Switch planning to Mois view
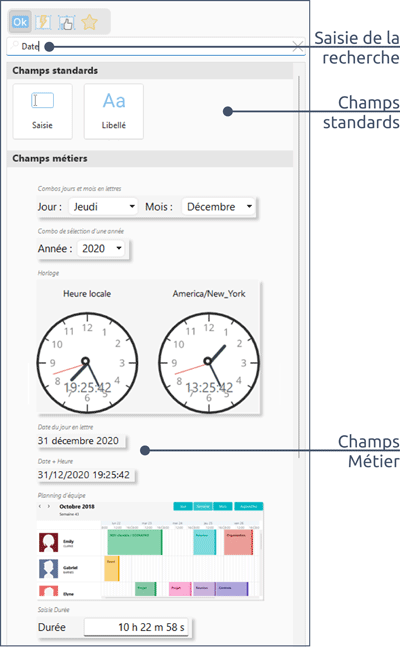The height and width of the screenshot is (647, 400). pos(223,506)
